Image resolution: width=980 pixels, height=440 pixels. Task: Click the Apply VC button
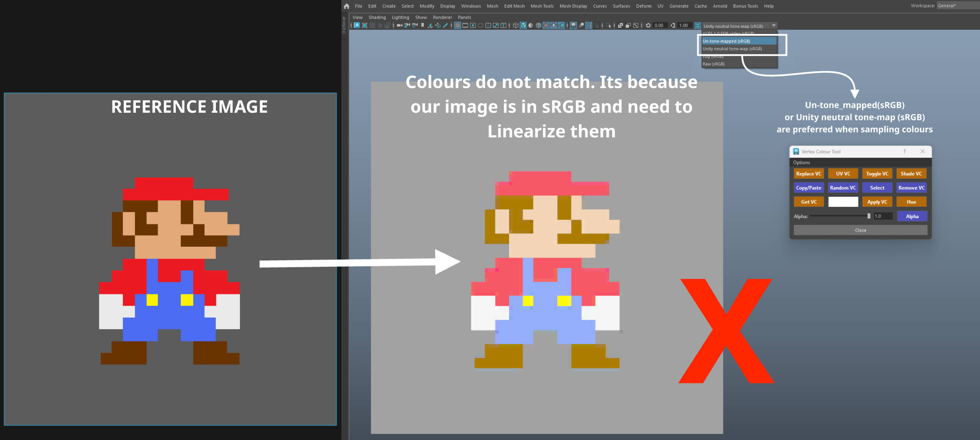[x=877, y=202]
